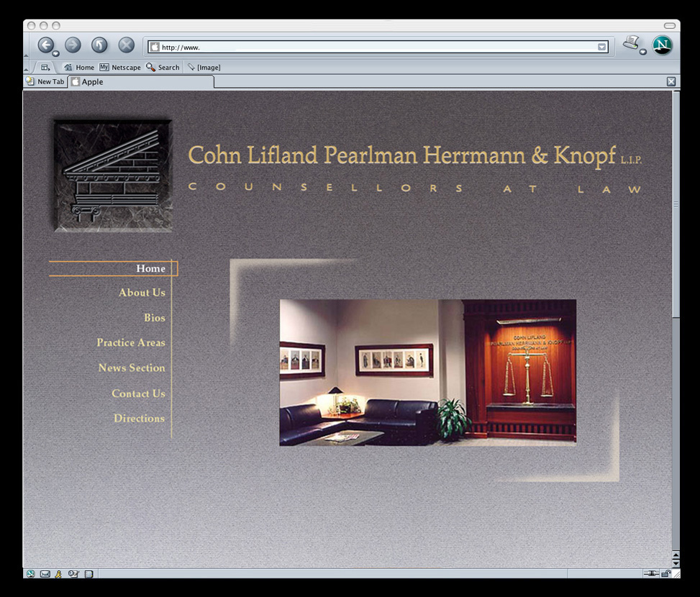Click the office reception photo
The height and width of the screenshot is (597, 700).
(427, 373)
